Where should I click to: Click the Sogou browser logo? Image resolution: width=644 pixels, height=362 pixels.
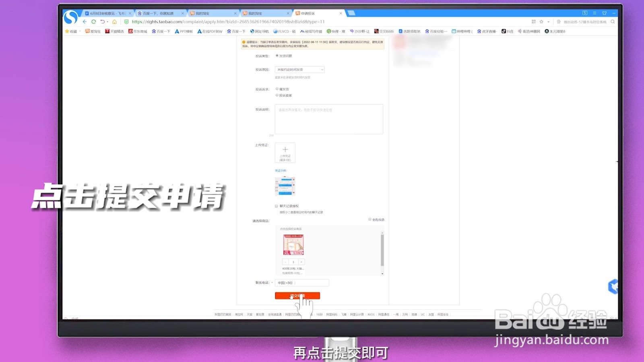(71, 17)
